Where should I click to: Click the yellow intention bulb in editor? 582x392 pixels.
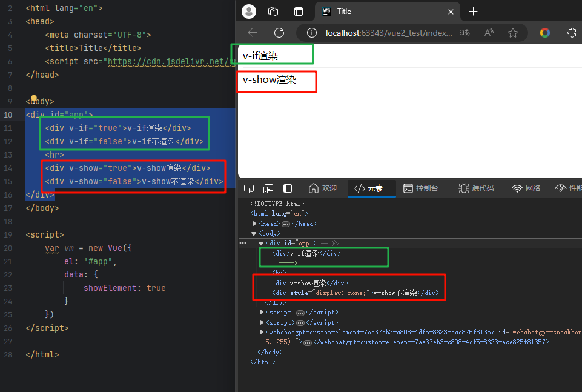pos(34,99)
